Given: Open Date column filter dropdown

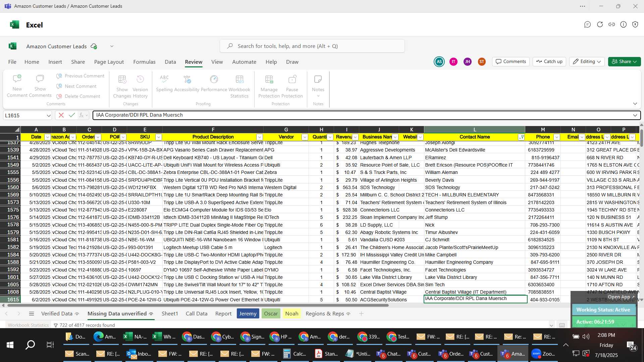Looking at the screenshot, I should [47, 137].
